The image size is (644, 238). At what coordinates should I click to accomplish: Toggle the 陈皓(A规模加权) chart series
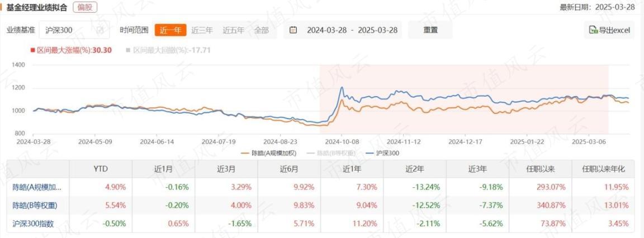click(268, 153)
